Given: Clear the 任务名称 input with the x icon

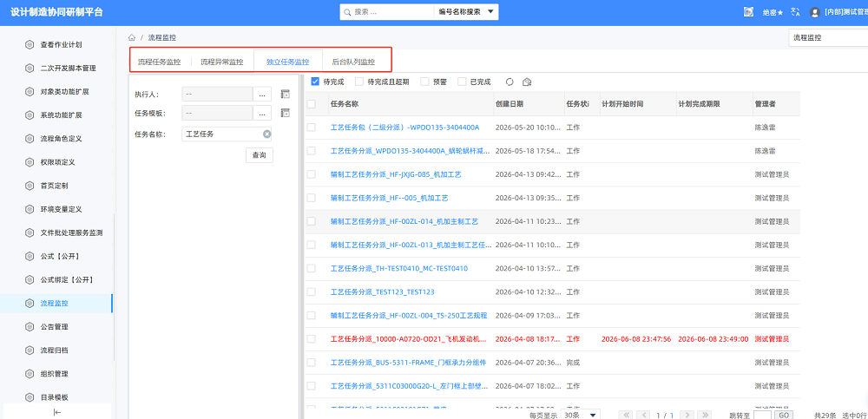Looking at the screenshot, I should (266, 134).
